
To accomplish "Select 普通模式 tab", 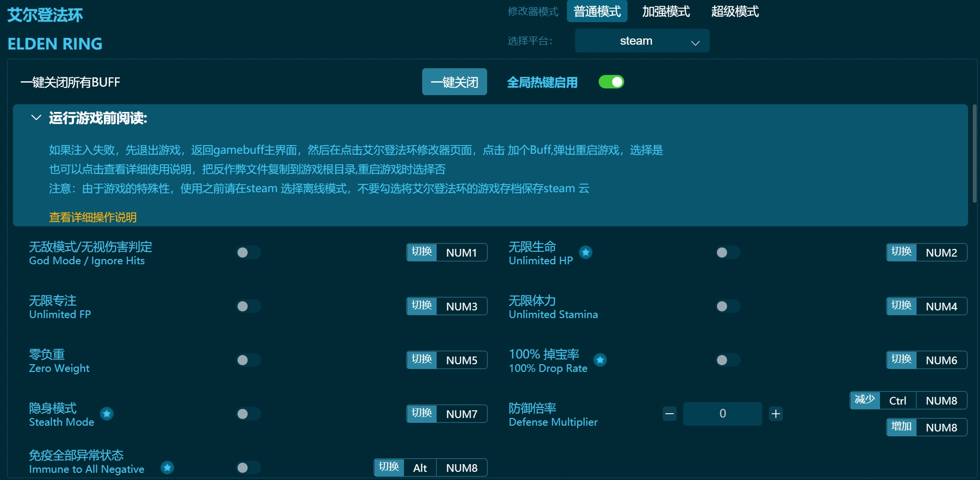I will [597, 12].
